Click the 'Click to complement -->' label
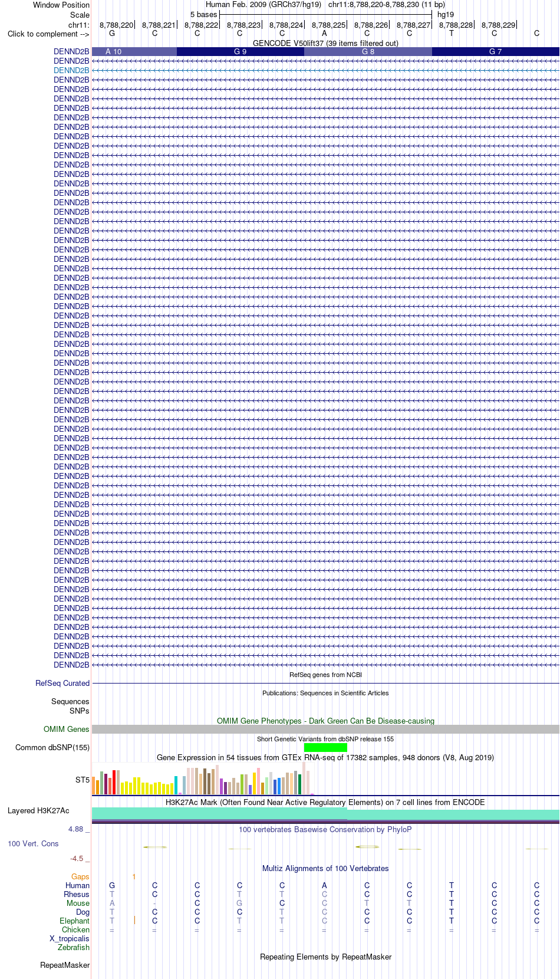This screenshot has width=560, height=979. click(x=48, y=34)
